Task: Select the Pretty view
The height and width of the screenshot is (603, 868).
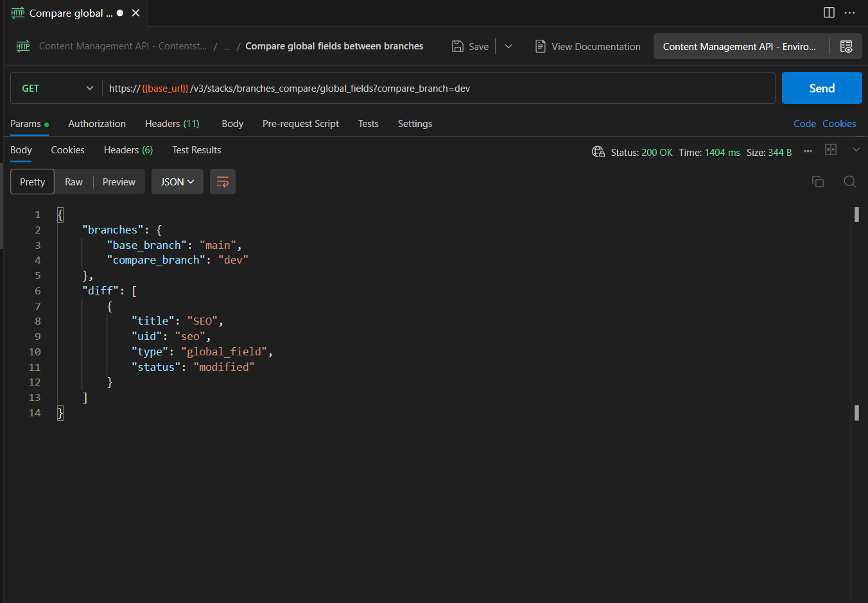Action: [x=32, y=182]
